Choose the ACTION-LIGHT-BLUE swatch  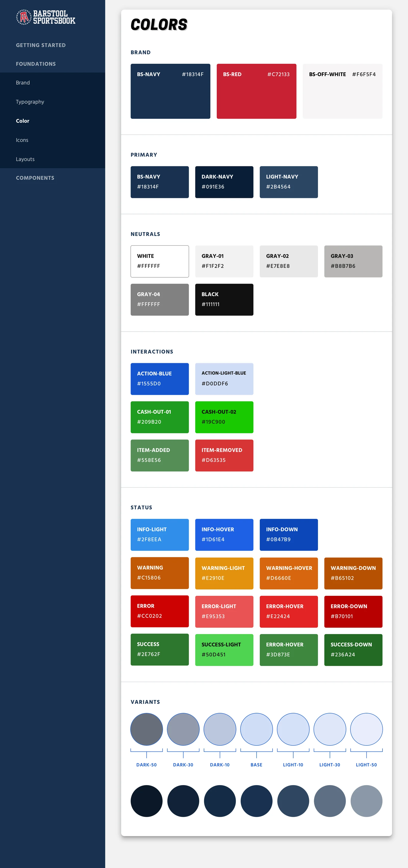tap(224, 379)
